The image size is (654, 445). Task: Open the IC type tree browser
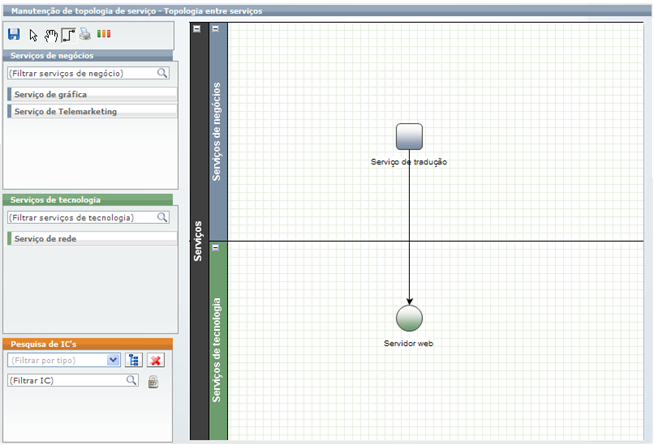[134, 360]
